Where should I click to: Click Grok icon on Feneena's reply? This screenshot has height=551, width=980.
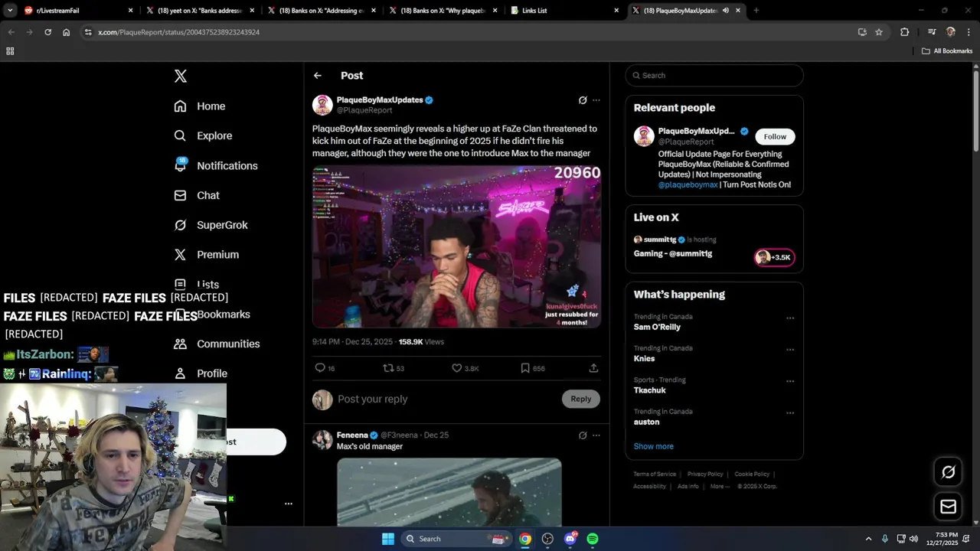point(583,435)
